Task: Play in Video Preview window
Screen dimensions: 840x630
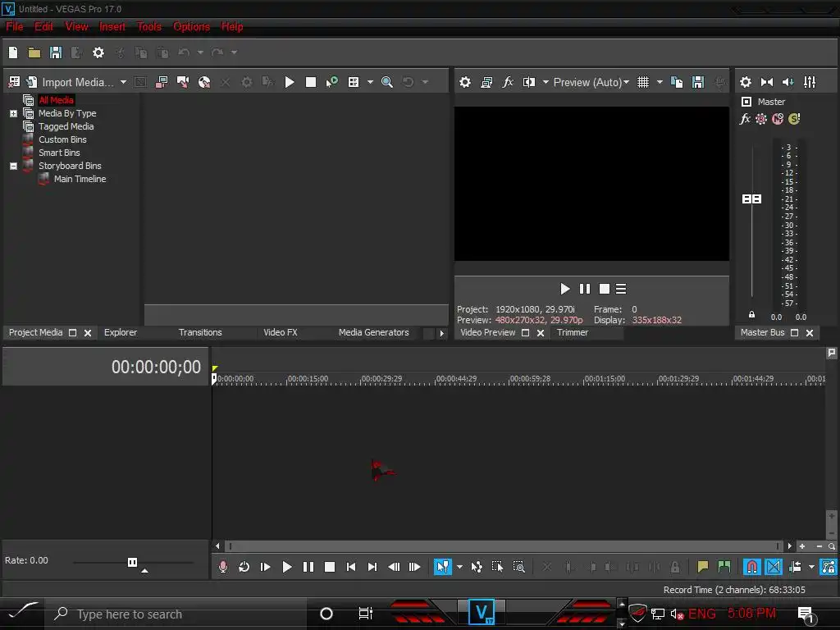Action: pyautogui.click(x=564, y=290)
